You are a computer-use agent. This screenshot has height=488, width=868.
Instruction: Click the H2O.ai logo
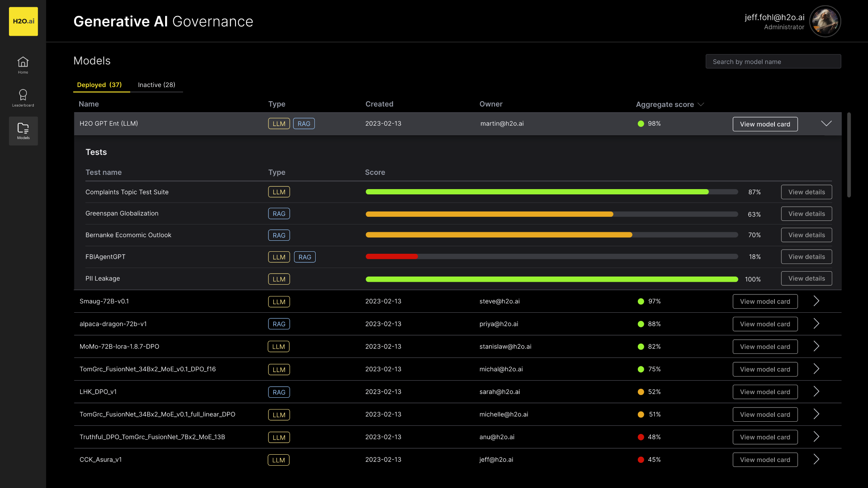point(23,21)
